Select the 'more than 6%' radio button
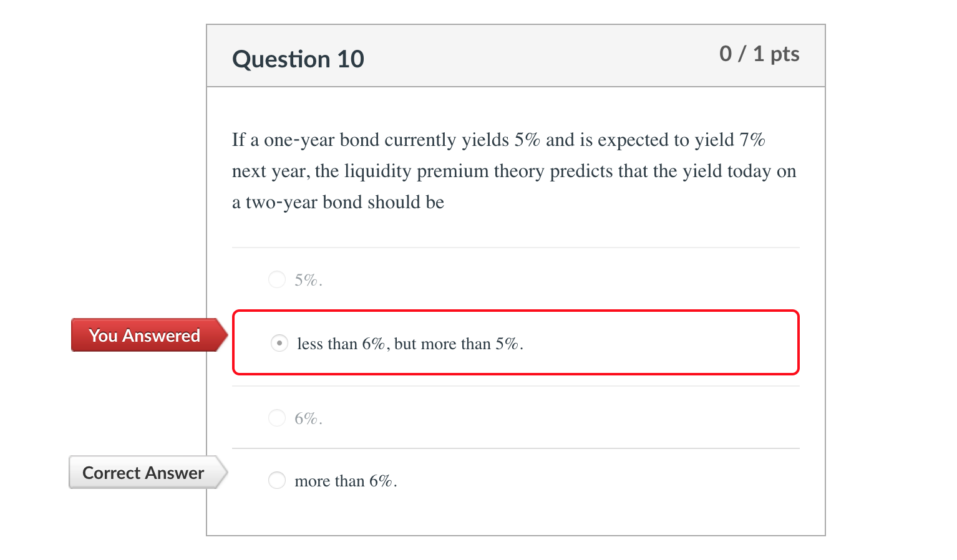 [277, 480]
